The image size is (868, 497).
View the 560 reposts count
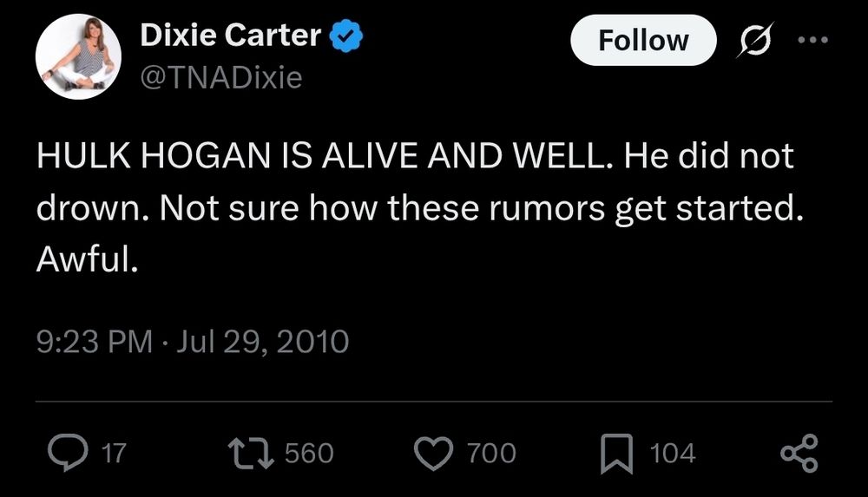click(309, 453)
